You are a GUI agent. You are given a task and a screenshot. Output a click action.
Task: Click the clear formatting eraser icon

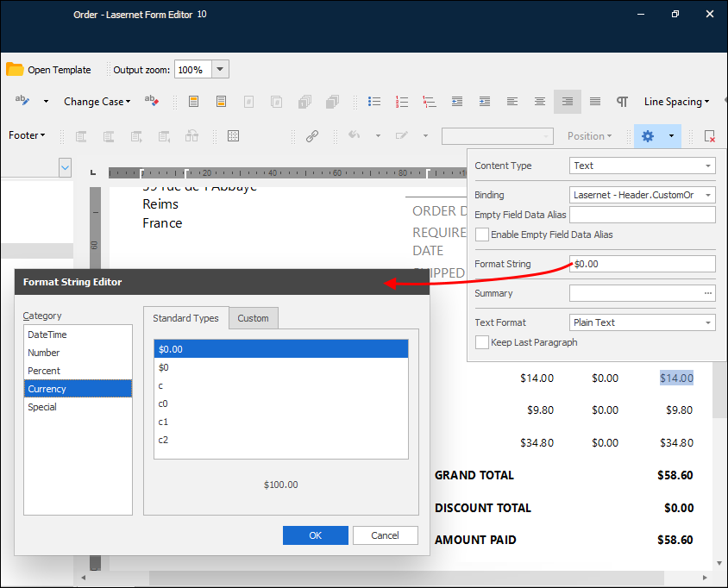[x=152, y=101]
